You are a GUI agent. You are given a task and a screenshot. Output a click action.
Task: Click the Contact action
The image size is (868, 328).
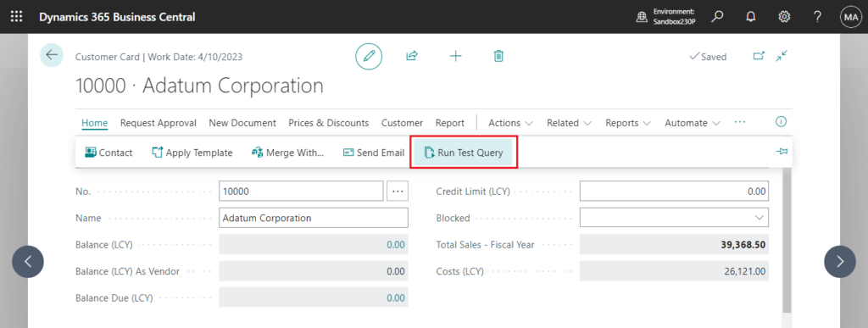pos(108,153)
